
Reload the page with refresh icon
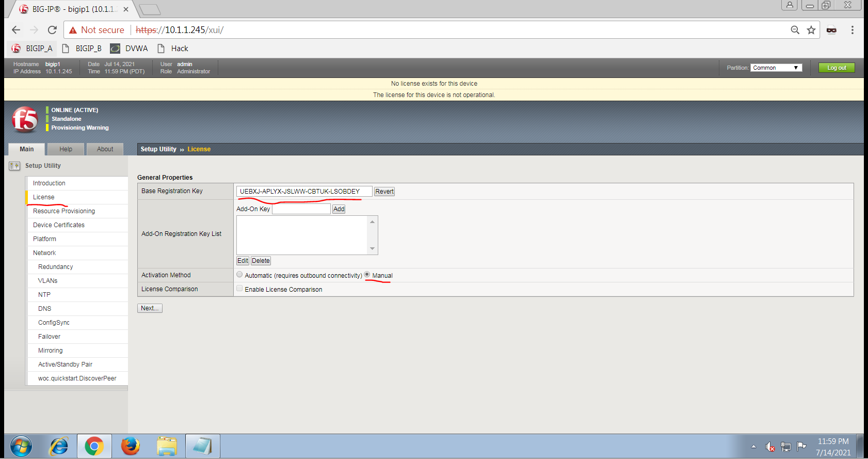pos(52,30)
